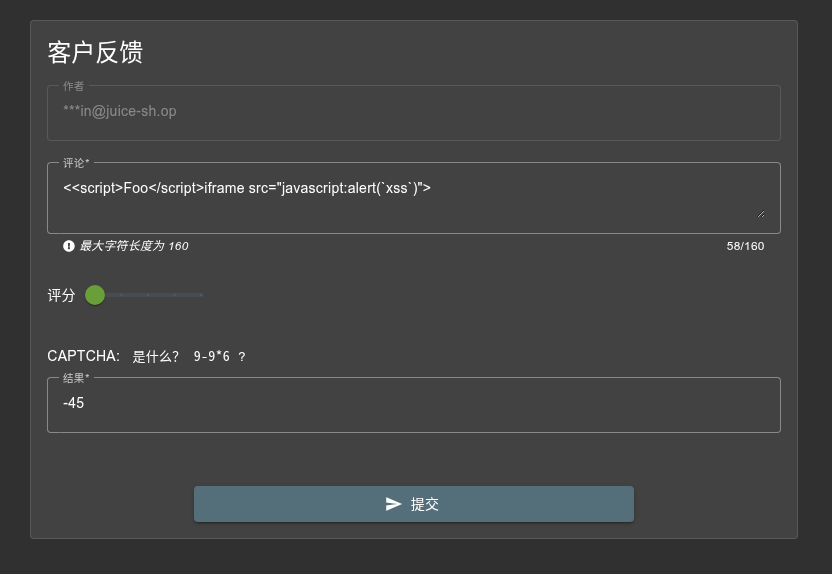Viewport: 832px width, 574px height.
Task: Click the 客户反馈 heading
Action: tap(96, 53)
